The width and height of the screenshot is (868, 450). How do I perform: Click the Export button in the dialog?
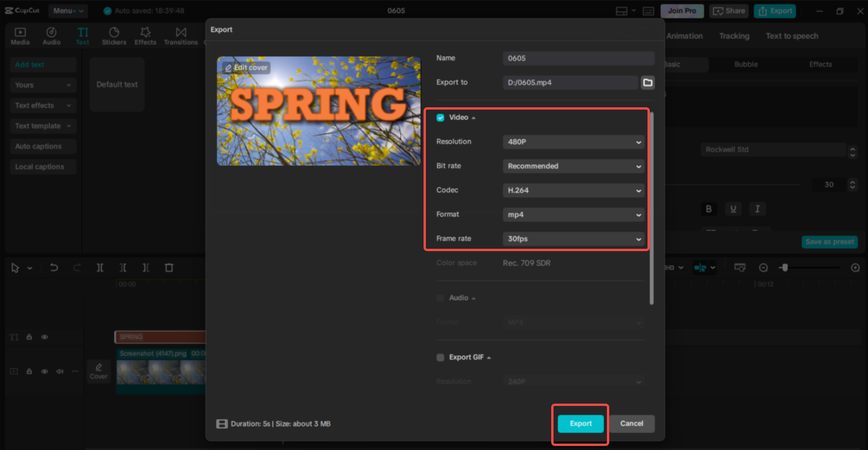pyautogui.click(x=581, y=424)
